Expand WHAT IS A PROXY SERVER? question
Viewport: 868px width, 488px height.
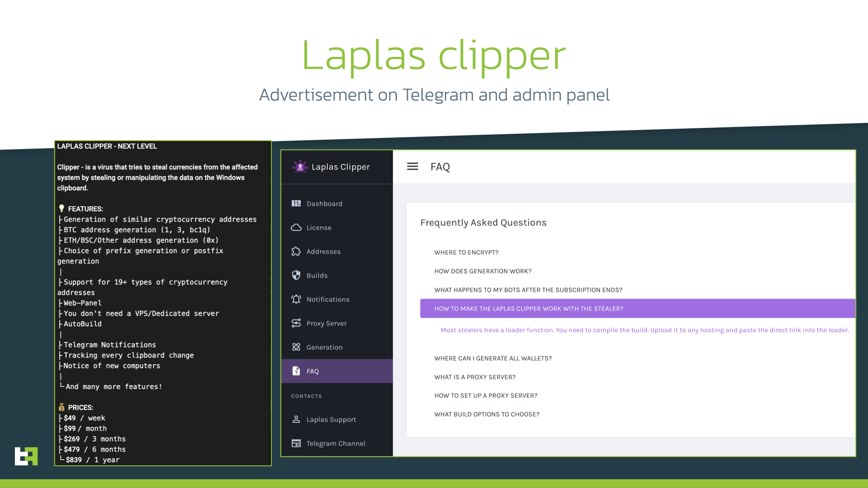point(475,377)
